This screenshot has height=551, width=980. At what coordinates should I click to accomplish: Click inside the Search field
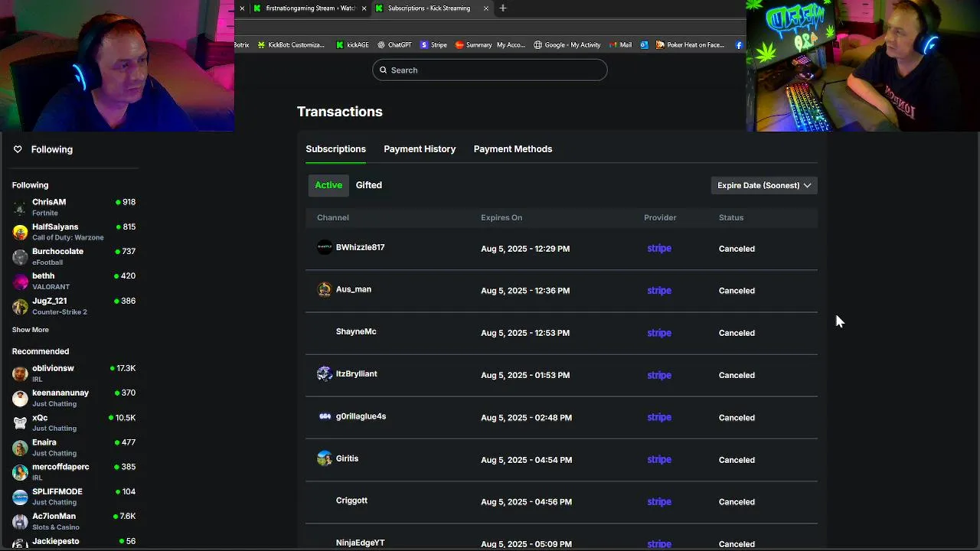[x=490, y=70]
